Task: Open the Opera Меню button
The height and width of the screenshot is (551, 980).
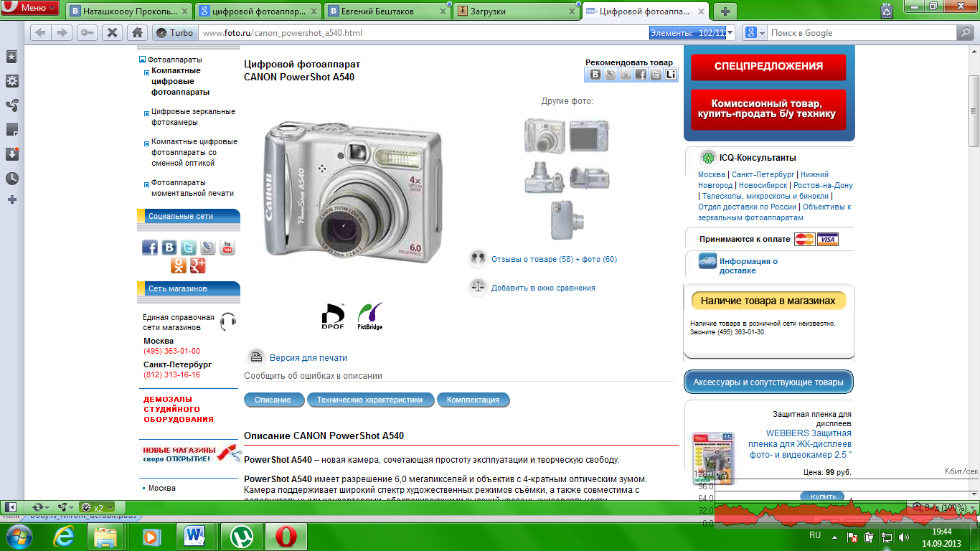Action: coord(30,8)
